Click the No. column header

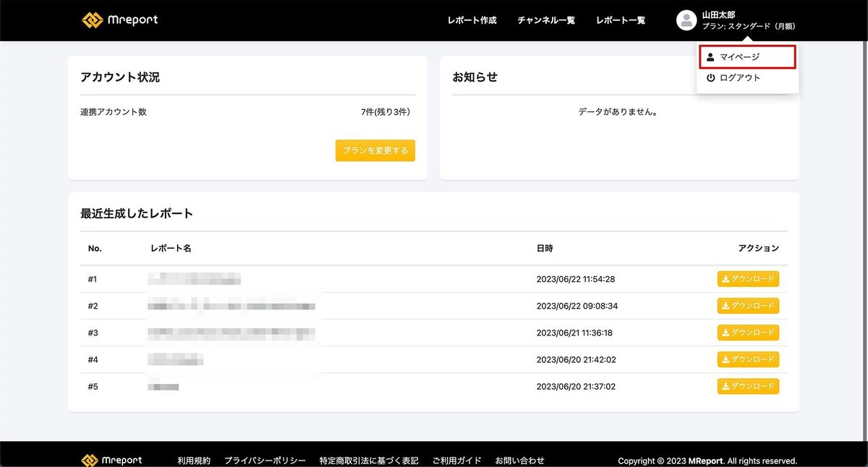(95, 248)
